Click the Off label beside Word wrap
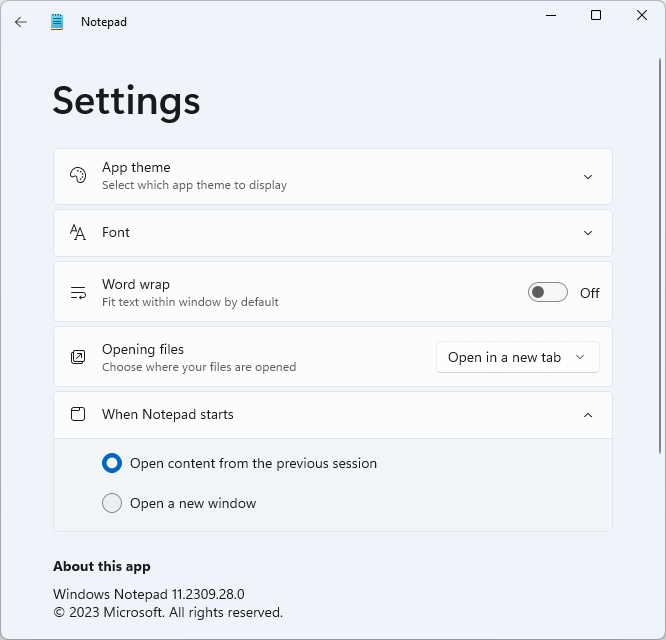 click(590, 293)
